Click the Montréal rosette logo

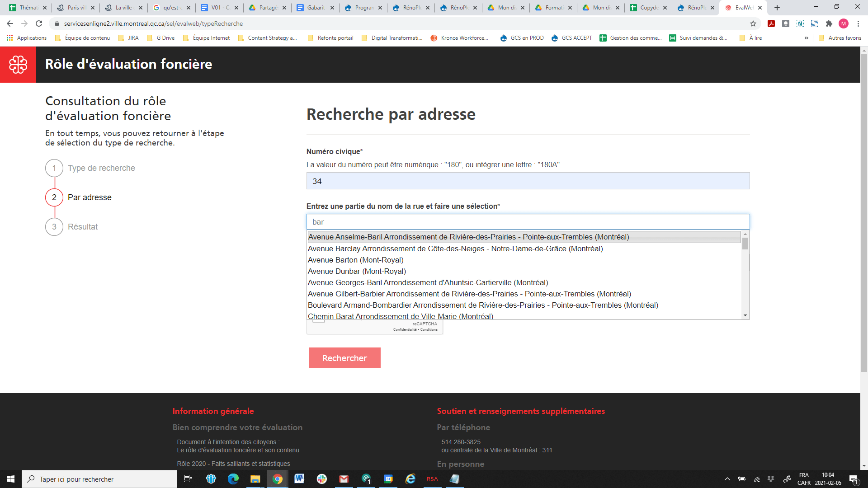click(x=18, y=65)
